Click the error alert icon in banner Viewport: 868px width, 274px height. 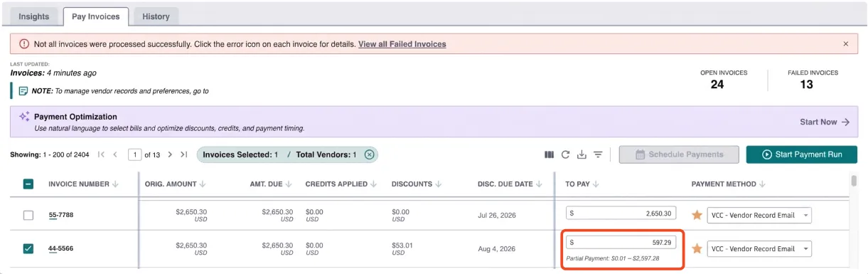pos(24,43)
